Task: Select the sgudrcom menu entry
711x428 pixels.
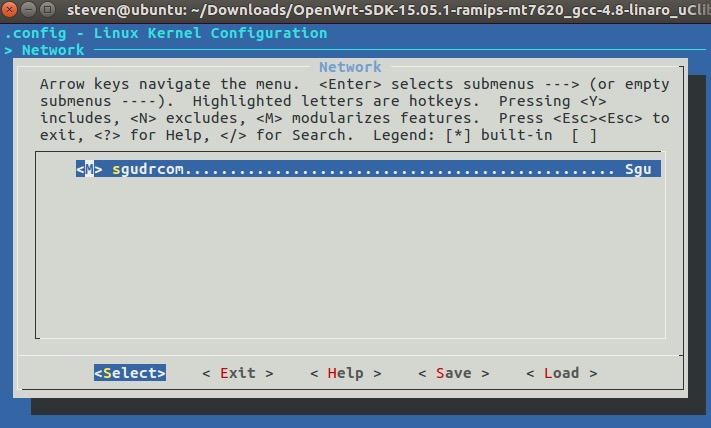Action: pyautogui.click(x=368, y=169)
